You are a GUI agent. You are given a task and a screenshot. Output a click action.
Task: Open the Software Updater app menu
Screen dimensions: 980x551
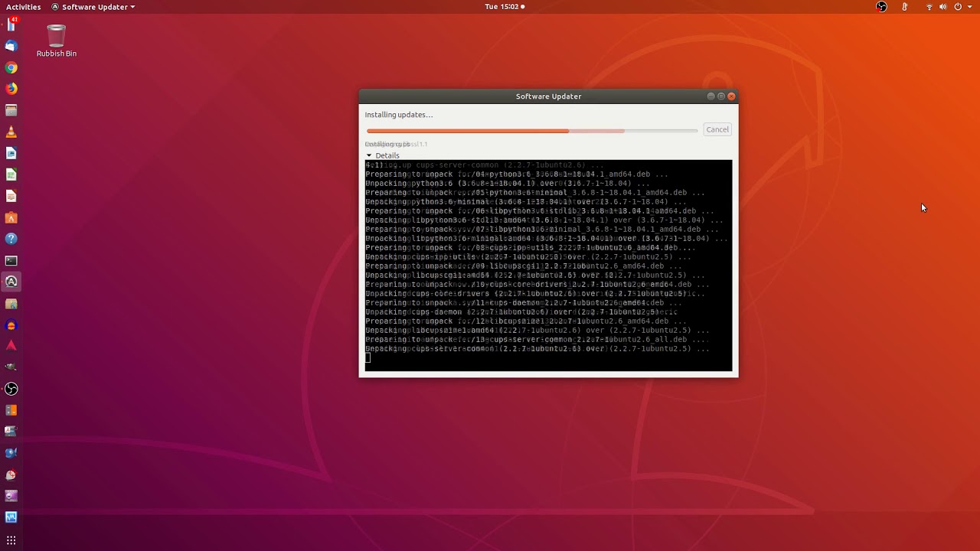[x=93, y=7]
